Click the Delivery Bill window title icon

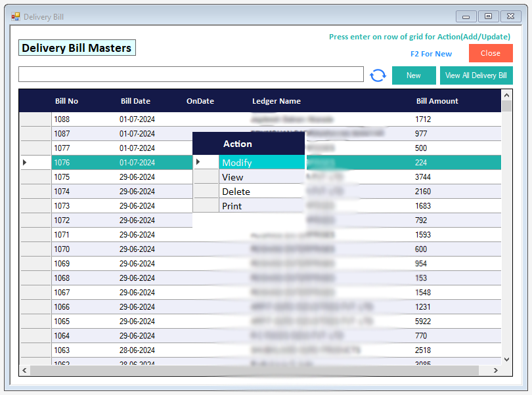coord(16,16)
